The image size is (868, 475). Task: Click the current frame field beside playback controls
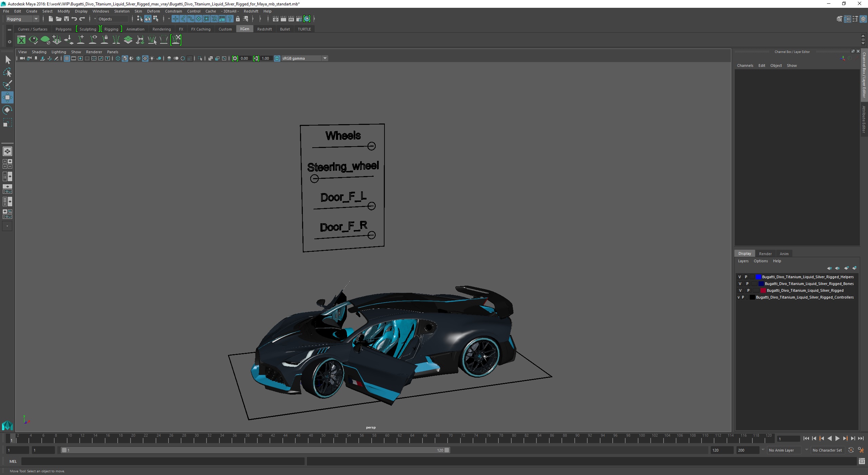pyautogui.click(x=788, y=439)
